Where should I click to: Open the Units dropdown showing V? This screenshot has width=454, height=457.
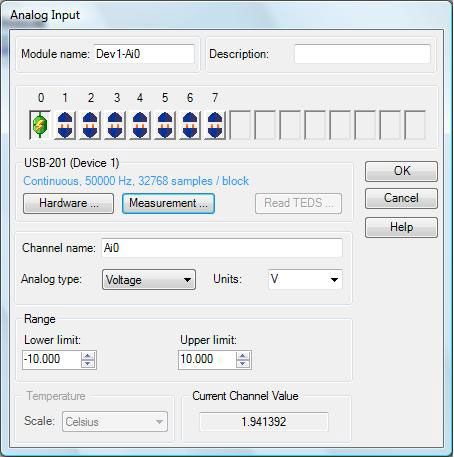(305, 279)
